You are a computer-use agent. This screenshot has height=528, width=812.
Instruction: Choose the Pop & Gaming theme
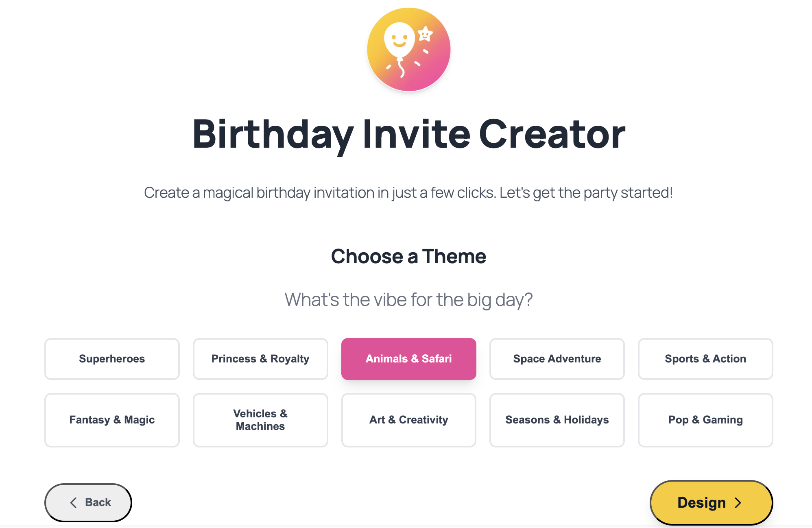705,420
